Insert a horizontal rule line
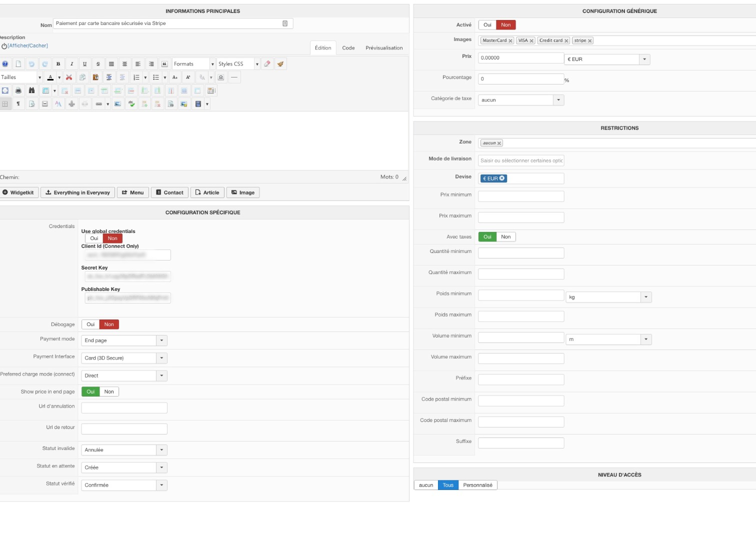756x540 pixels. pos(234,77)
